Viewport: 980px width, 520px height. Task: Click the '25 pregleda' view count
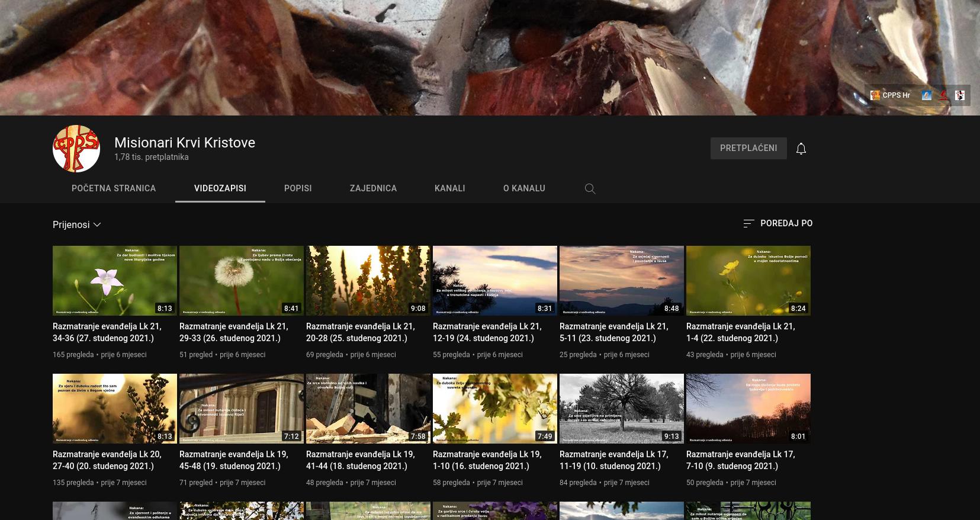click(578, 355)
